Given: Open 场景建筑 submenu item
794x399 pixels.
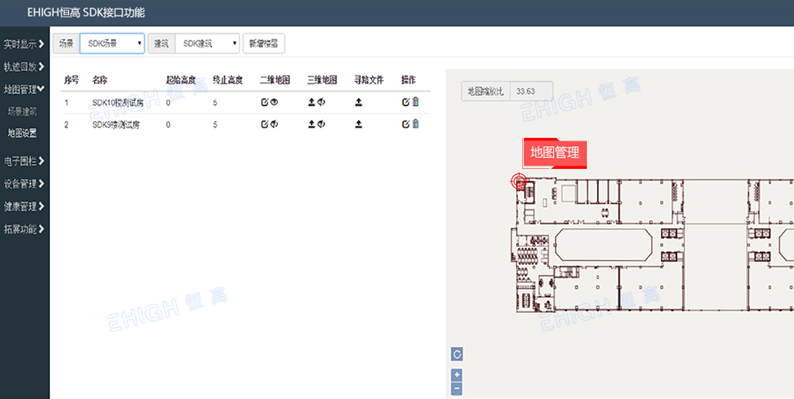Looking at the screenshot, I should (x=22, y=111).
